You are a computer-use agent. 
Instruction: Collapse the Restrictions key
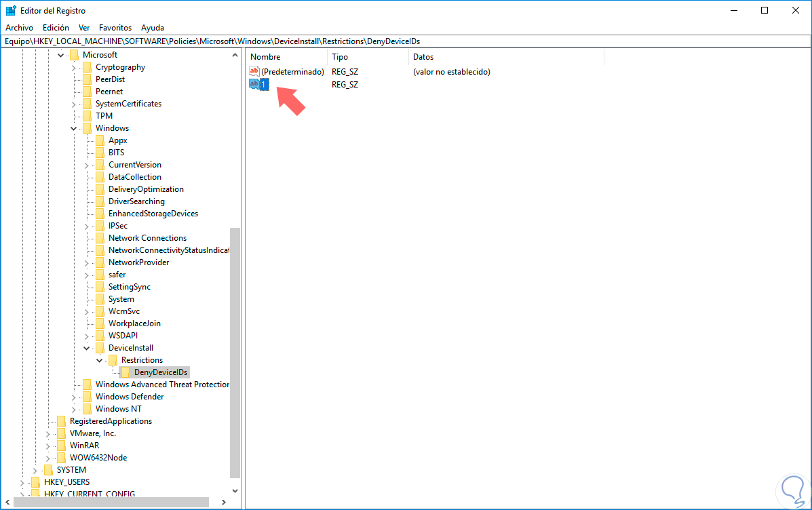(100, 361)
